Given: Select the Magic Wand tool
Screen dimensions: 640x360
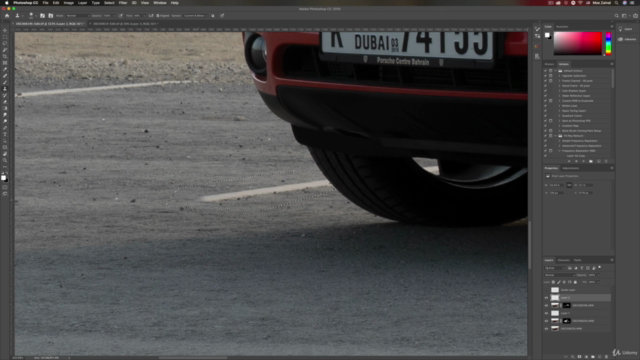Looking at the screenshot, I should 5,50.
